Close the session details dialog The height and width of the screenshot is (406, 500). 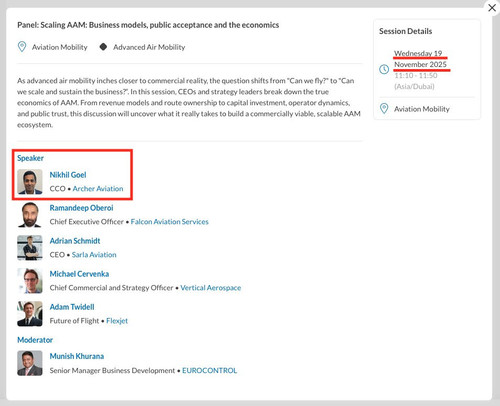click(x=492, y=8)
